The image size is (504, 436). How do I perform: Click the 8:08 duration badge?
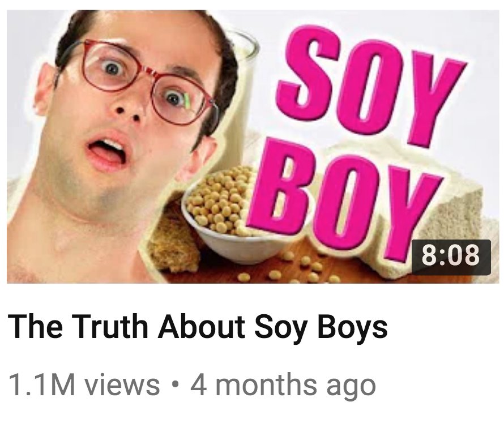coord(451,257)
